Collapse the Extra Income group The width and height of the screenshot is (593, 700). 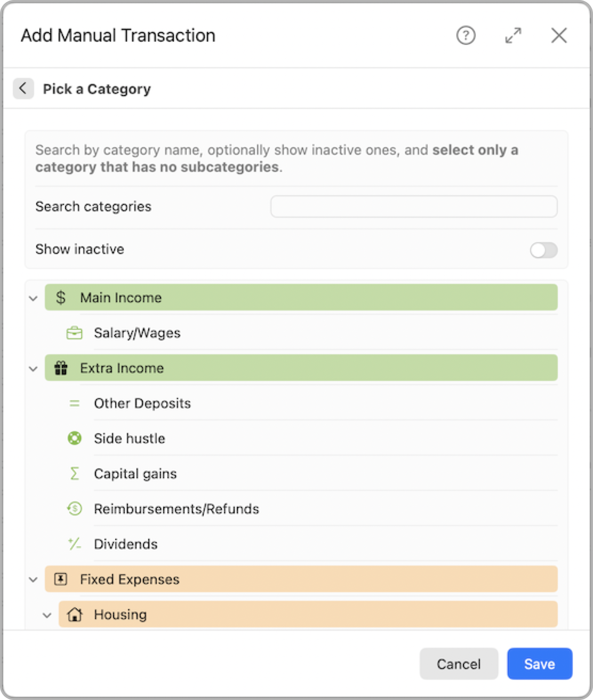point(33,368)
